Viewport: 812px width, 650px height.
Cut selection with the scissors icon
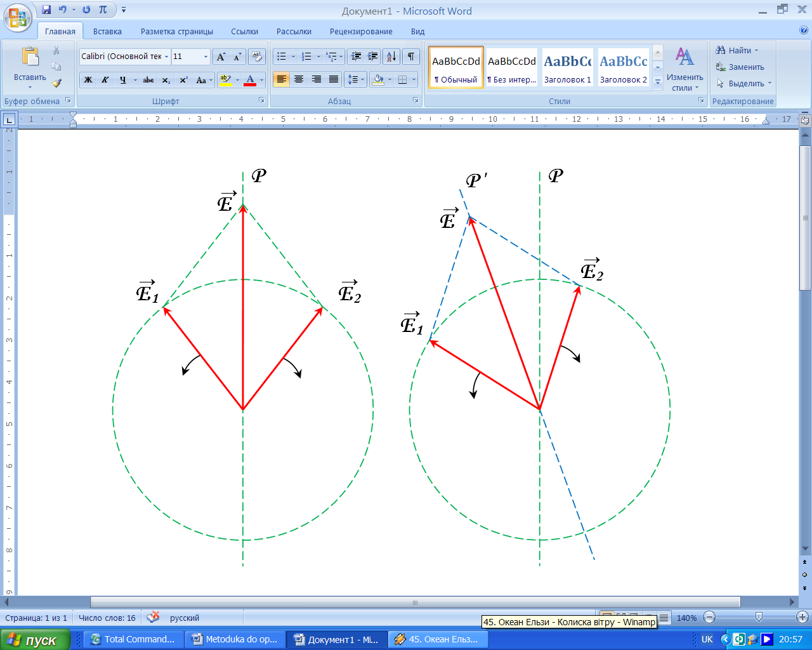56,50
